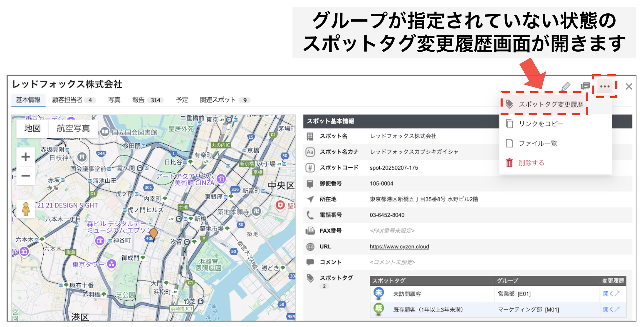The height and width of the screenshot is (327, 644).
Task: Click the Street View pegman icon
Action: [x=26, y=209]
